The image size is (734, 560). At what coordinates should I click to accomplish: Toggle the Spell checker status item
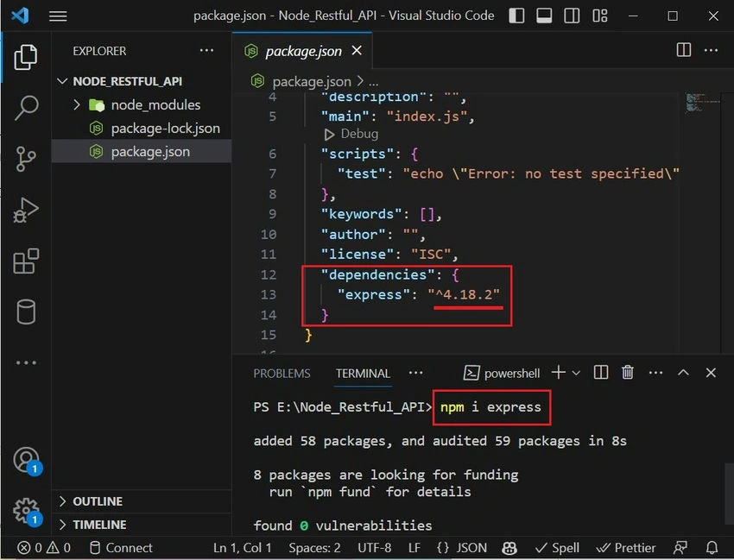coord(557,548)
